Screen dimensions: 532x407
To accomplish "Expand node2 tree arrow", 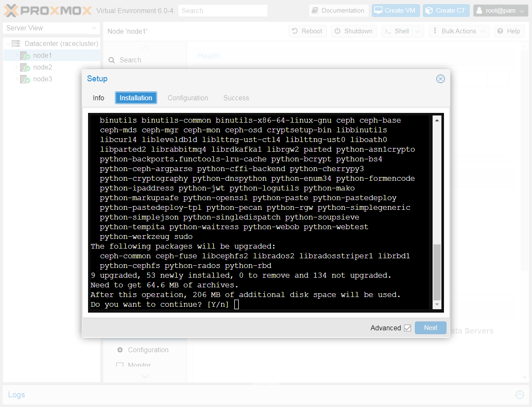I will tap(16, 67).
